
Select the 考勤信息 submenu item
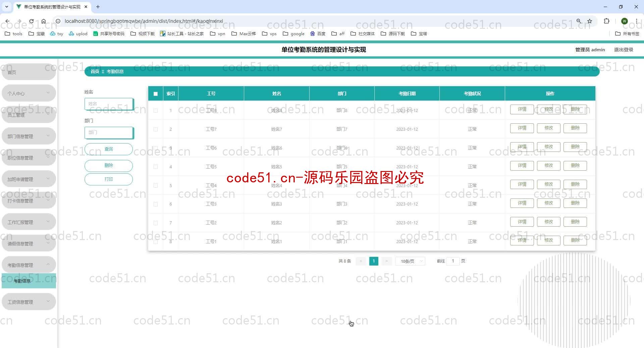click(29, 281)
